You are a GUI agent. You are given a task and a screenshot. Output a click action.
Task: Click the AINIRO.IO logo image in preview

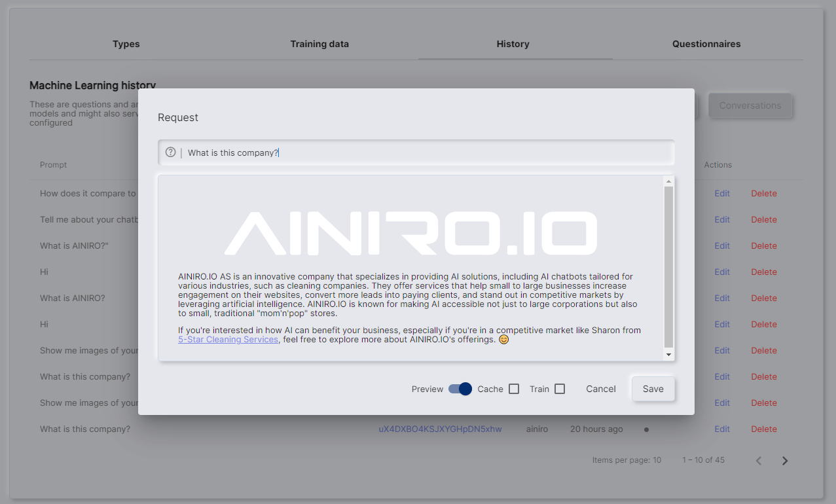pyautogui.click(x=410, y=233)
